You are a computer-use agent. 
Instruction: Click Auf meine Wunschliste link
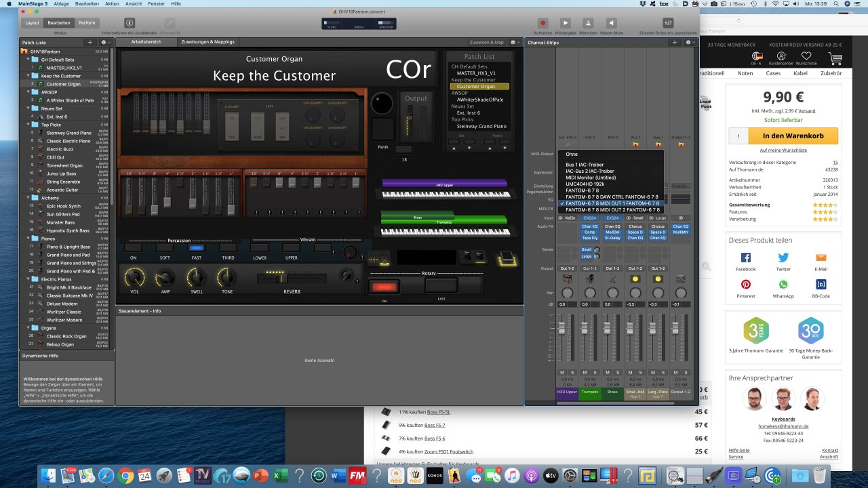click(x=783, y=150)
